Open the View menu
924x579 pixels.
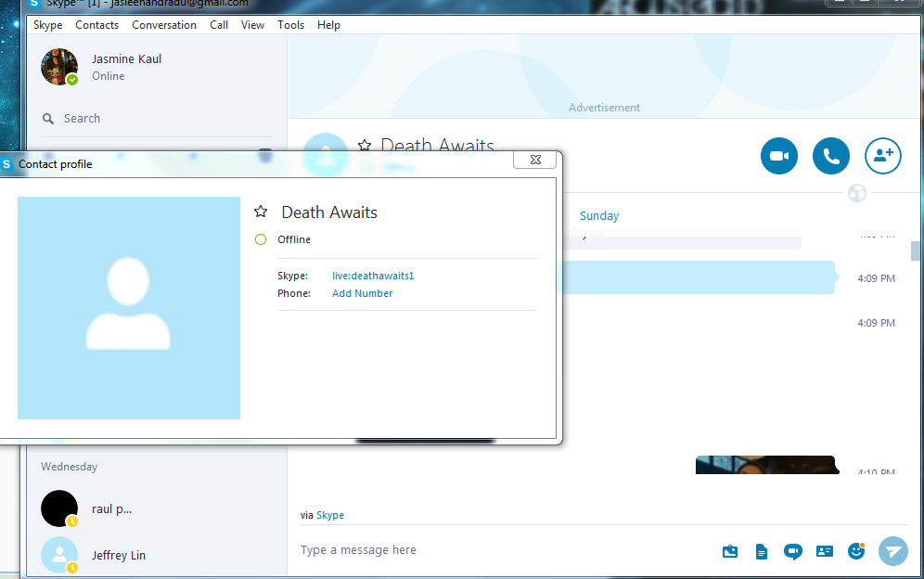252,25
